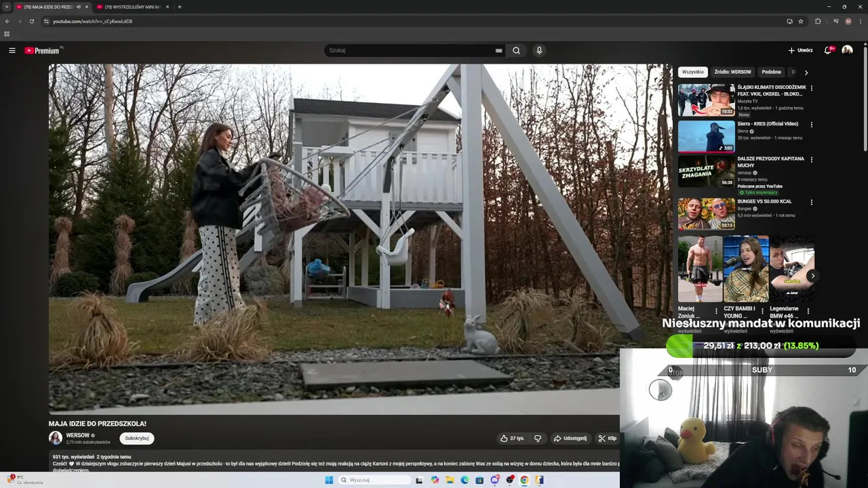This screenshot has height=488, width=868.
Task: Open the Utwórz create button
Action: click(x=800, y=50)
